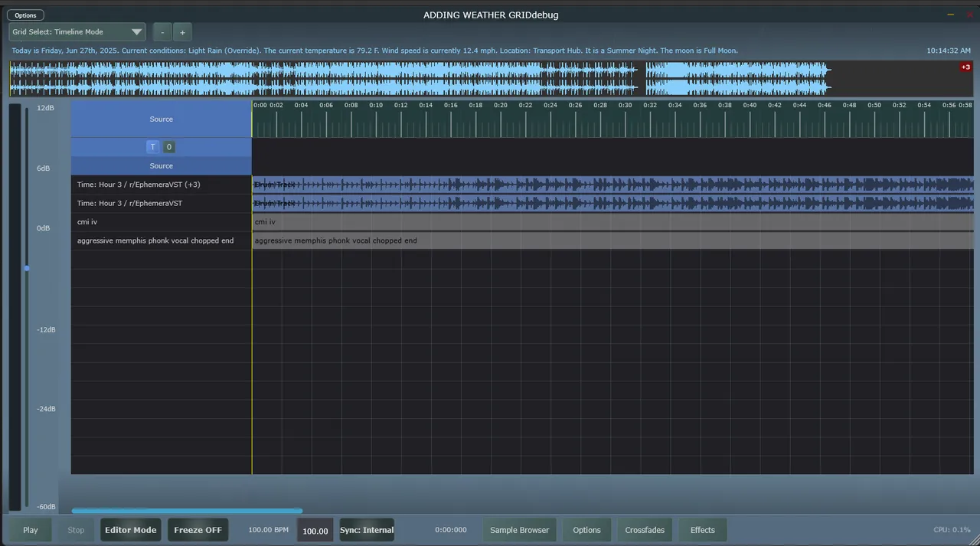The image size is (980, 546).
Task: Toggle the blue T track button
Action: (x=152, y=147)
